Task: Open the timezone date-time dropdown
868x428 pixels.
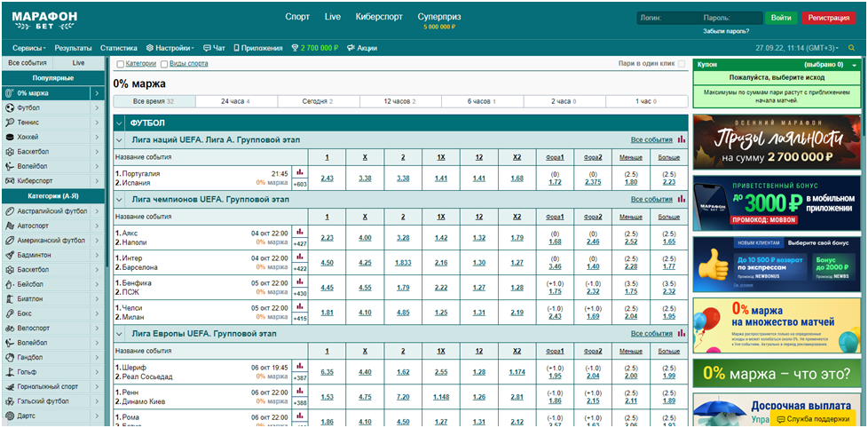Action: click(x=796, y=48)
